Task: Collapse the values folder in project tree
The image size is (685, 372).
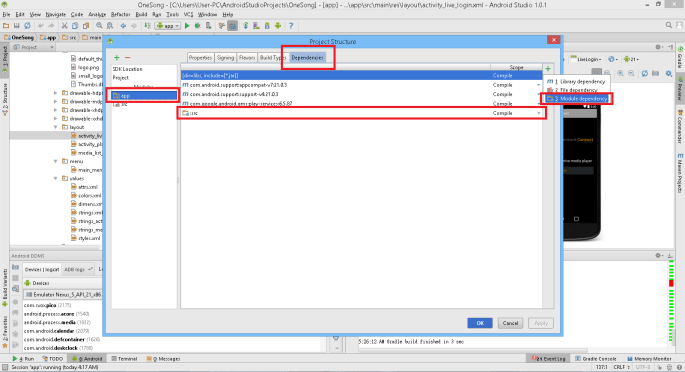Action: (55, 179)
